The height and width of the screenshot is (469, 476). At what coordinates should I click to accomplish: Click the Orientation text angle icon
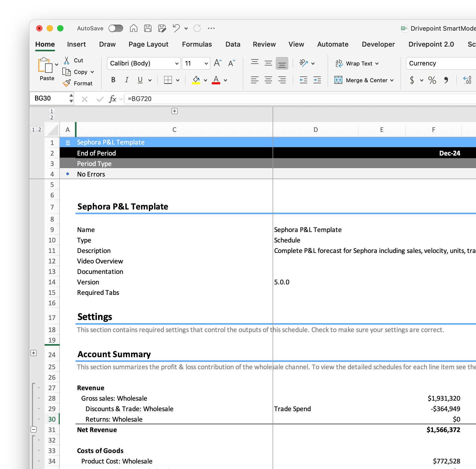coord(304,63)
